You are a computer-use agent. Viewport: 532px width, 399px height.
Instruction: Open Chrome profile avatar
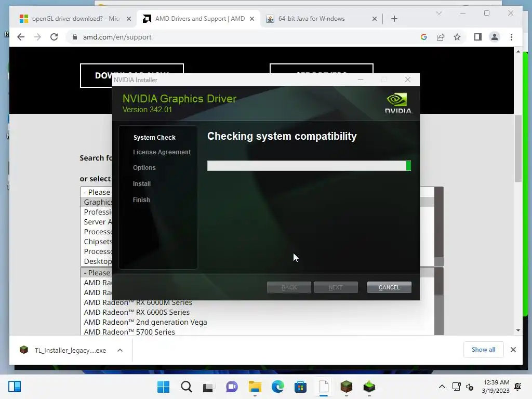[x=495, y=37]
